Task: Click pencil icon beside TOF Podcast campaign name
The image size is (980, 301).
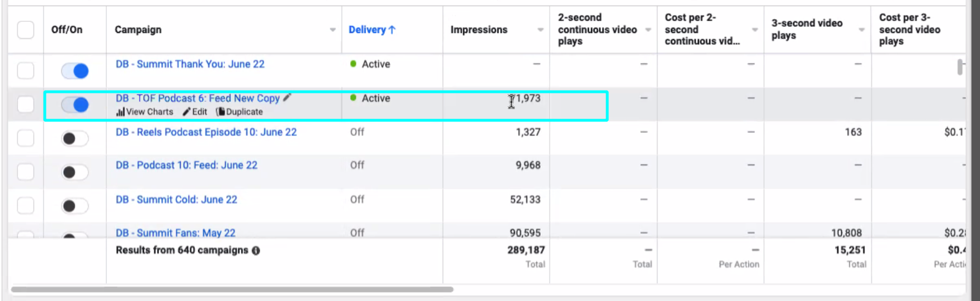Action: [287, 98]
